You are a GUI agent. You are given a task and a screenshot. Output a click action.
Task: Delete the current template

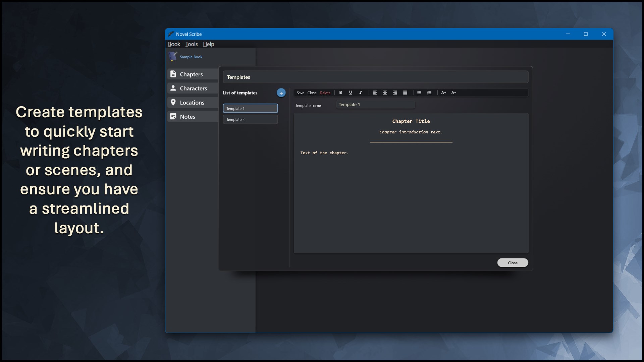(325, 93)
